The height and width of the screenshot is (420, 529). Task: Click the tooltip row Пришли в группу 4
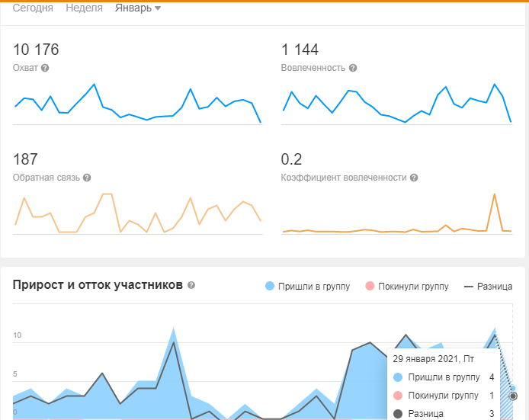444,377
